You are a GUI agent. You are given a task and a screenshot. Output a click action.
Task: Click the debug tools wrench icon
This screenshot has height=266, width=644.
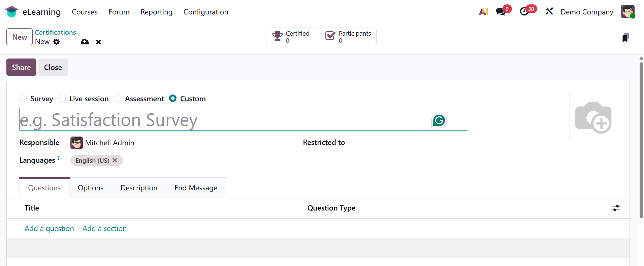coord(549,12)
